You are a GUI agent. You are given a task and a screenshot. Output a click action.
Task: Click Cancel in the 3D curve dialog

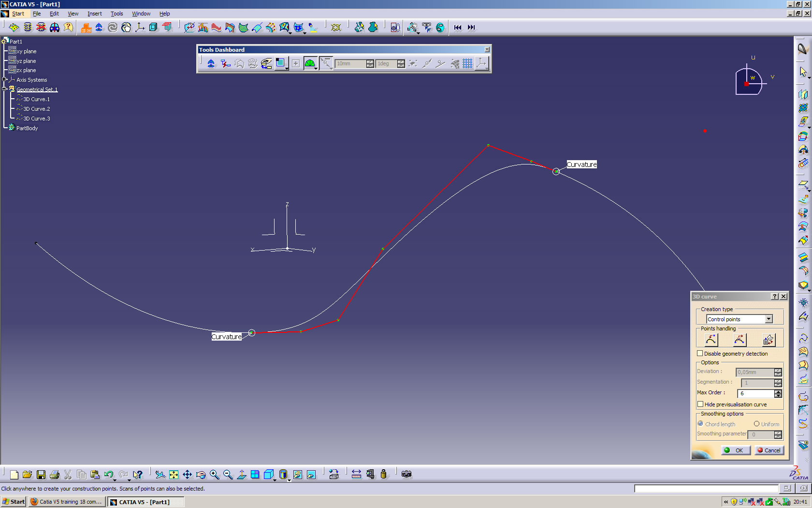(x=768, y=450)
